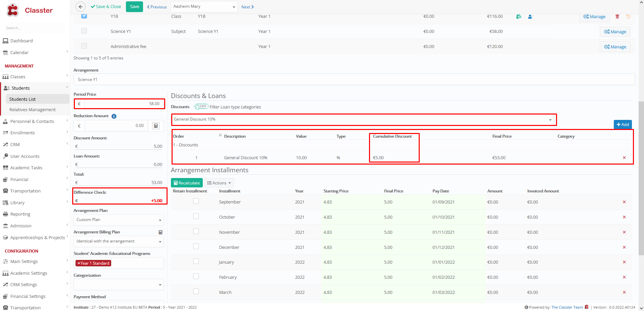The width and height of the screenshot is (644, 311).
Task: Click the green group icon in Y1B row
Action: point(519,16)
